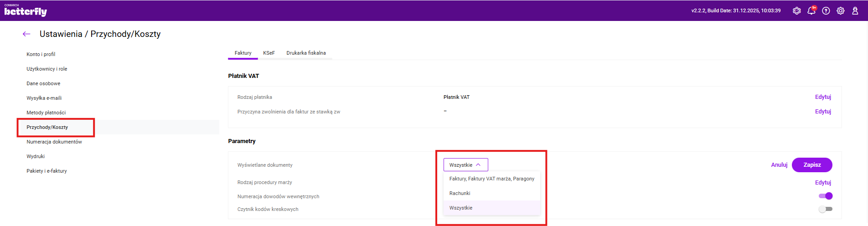Edit the Rodzaj płatnika setting
868x226 pixels.
point(822,97)
